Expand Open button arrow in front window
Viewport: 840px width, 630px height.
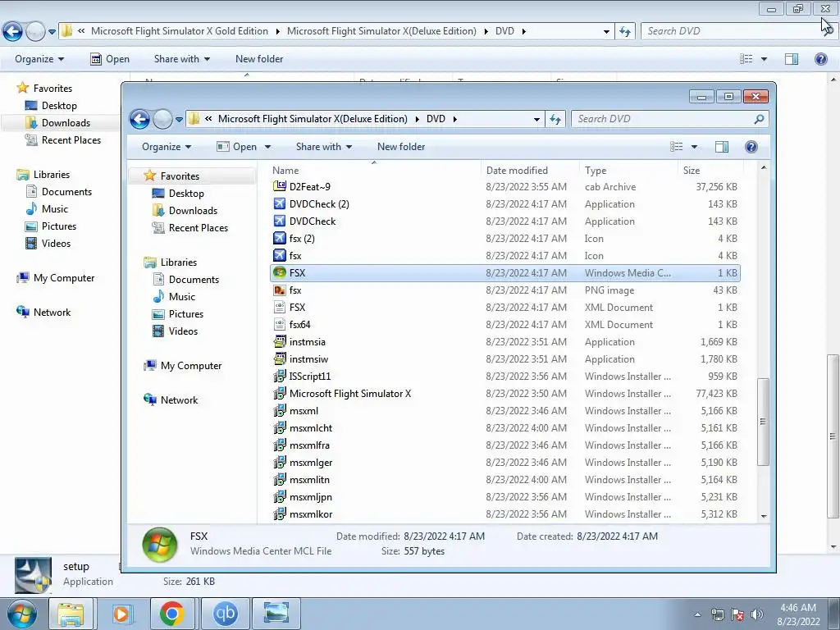coord(267,147)
